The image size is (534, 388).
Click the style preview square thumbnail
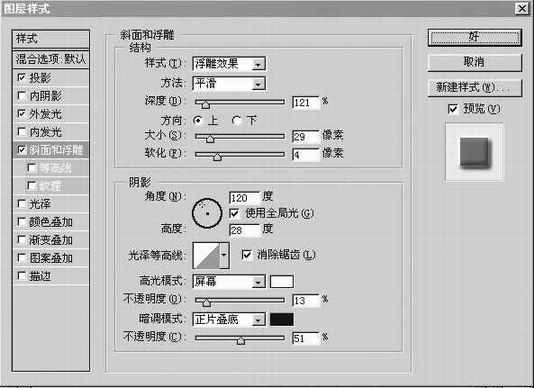pos(474,153)
